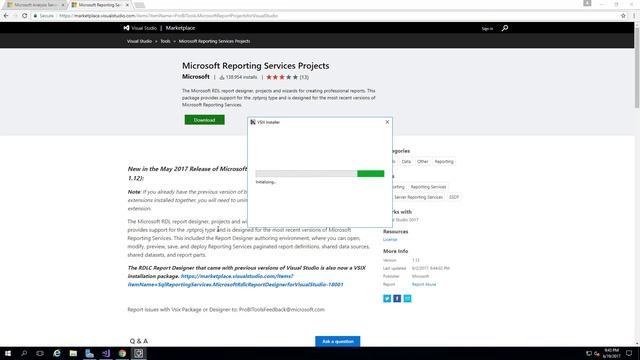Open File Explorer from the taskbar
This screenshot has height=360, width=640.
click(x=73, y=353)
